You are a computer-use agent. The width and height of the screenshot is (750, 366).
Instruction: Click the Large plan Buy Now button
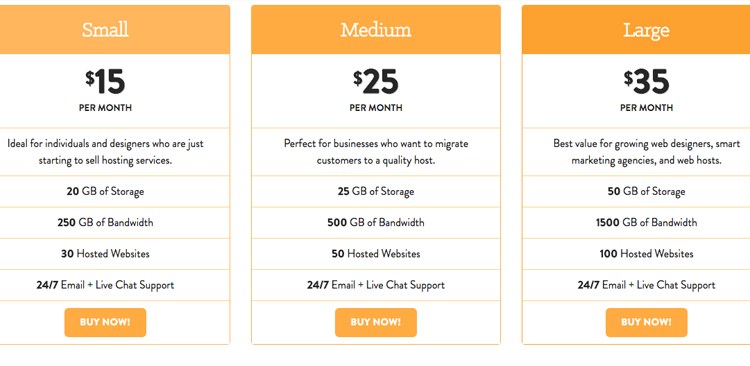pyautogui.click(x=646, y=322)
